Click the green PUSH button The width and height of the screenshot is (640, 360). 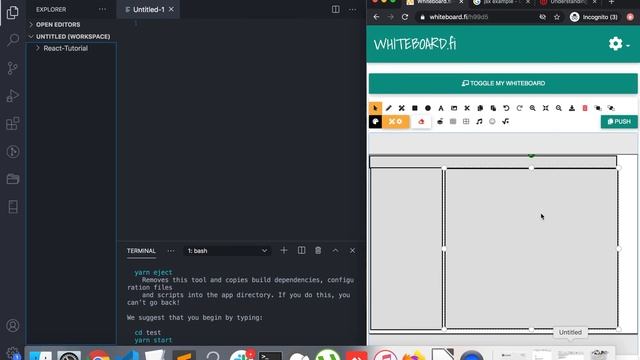pyautogui.click(x=619, y=122)
